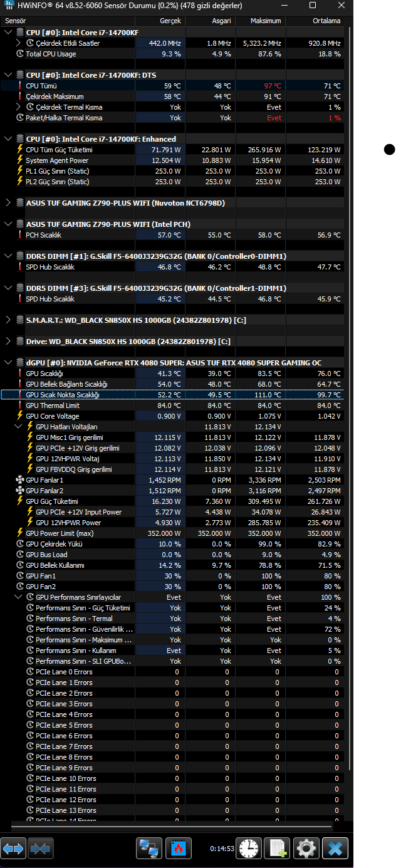
Task: Click the icon beside PCIe Lane 0 Errors
Action: (30, 672)
